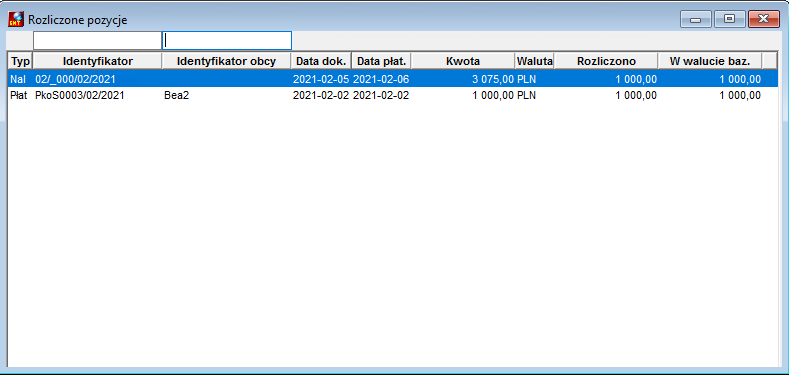
Task: Sort by the Identyfikator column header
Action: [x=97, y=61]
